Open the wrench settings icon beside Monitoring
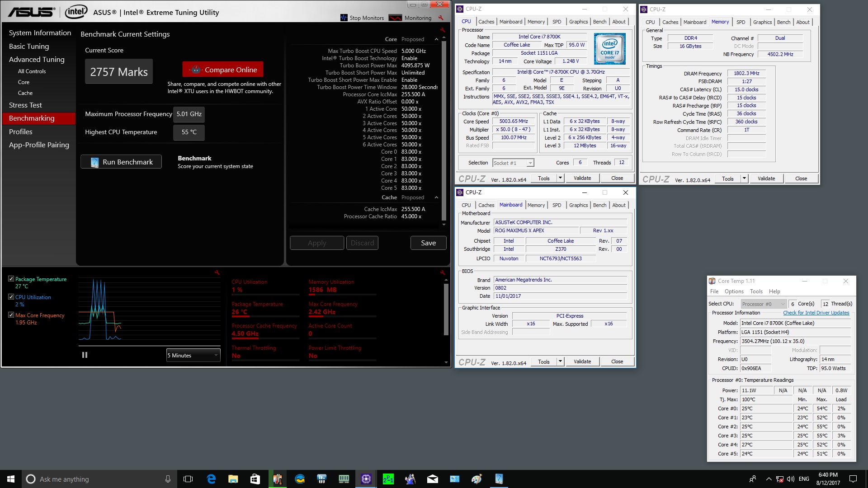The image size is (868, 488). click(x=441, y=18)
